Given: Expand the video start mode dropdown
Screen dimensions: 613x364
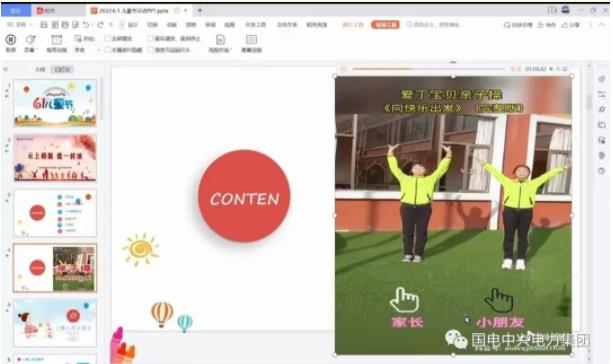Looking at the screenshot, I should [87, 50].
